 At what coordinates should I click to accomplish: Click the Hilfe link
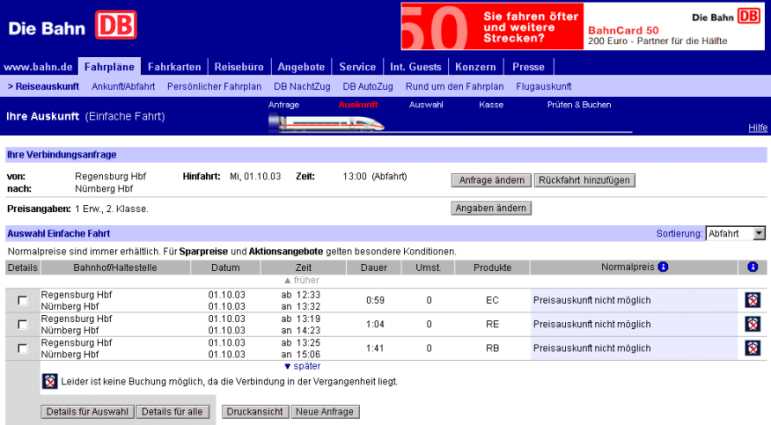point(758,128)
